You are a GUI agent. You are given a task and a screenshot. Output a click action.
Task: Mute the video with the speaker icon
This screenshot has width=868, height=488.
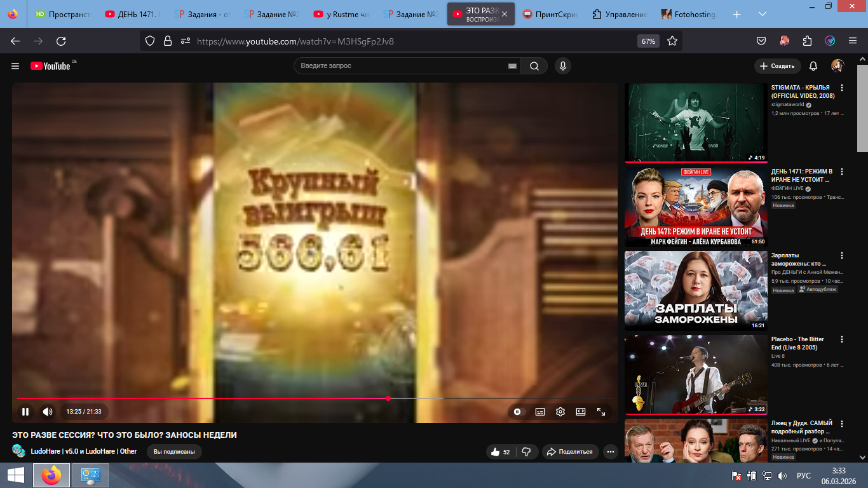[48, 412]
